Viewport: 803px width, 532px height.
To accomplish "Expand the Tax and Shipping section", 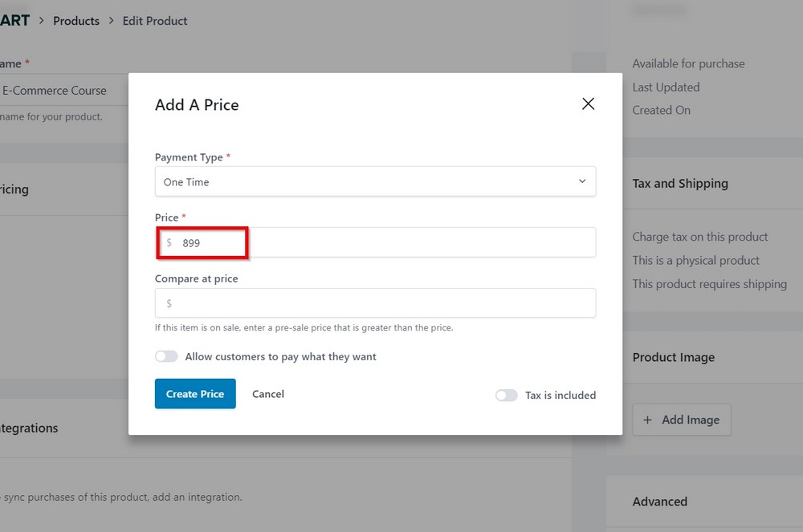I will (680, 183).
